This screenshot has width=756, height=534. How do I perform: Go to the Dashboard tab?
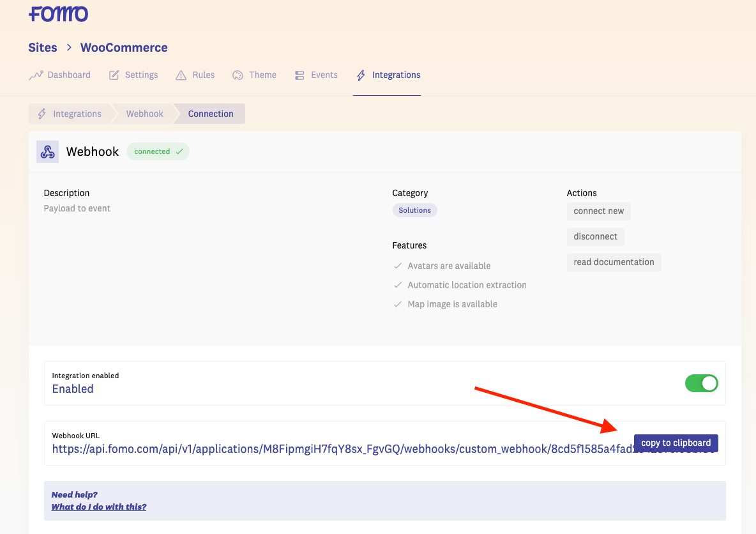[x=60, y=75]
